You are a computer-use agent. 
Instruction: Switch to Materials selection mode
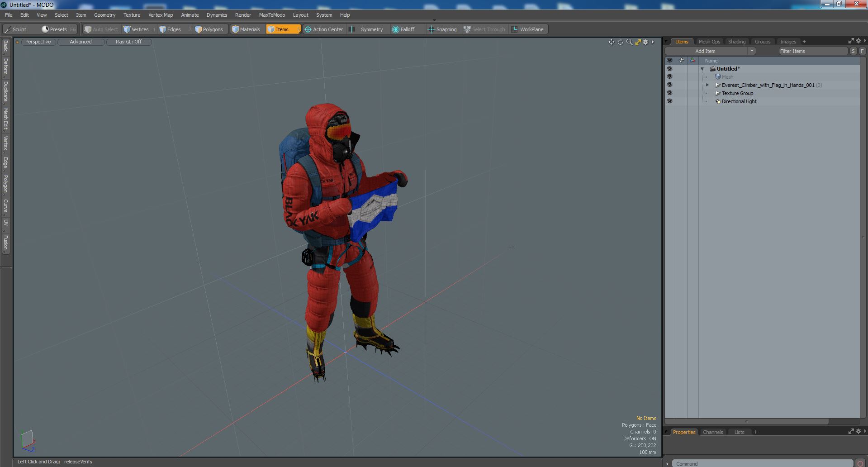(x=247, y=29)
